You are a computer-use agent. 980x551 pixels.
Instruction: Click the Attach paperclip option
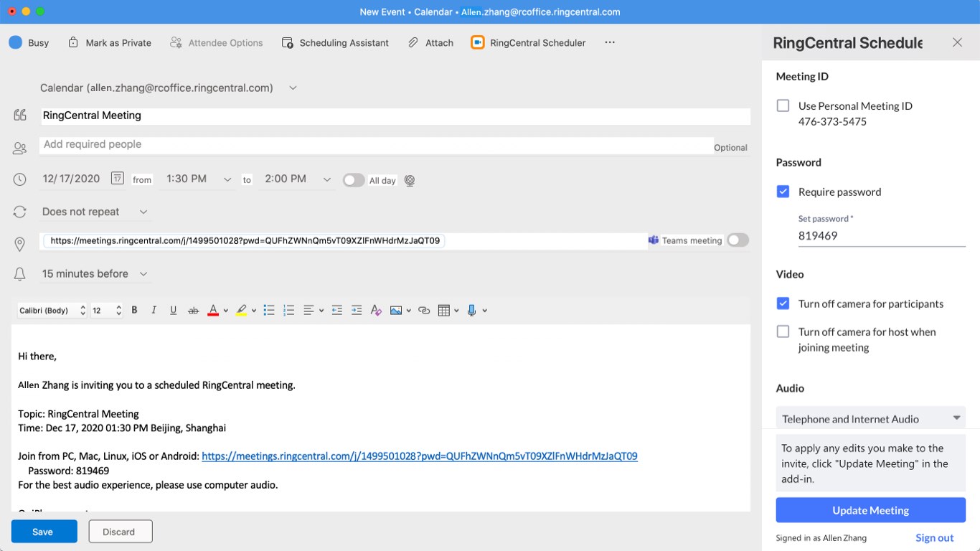(431, 43)
